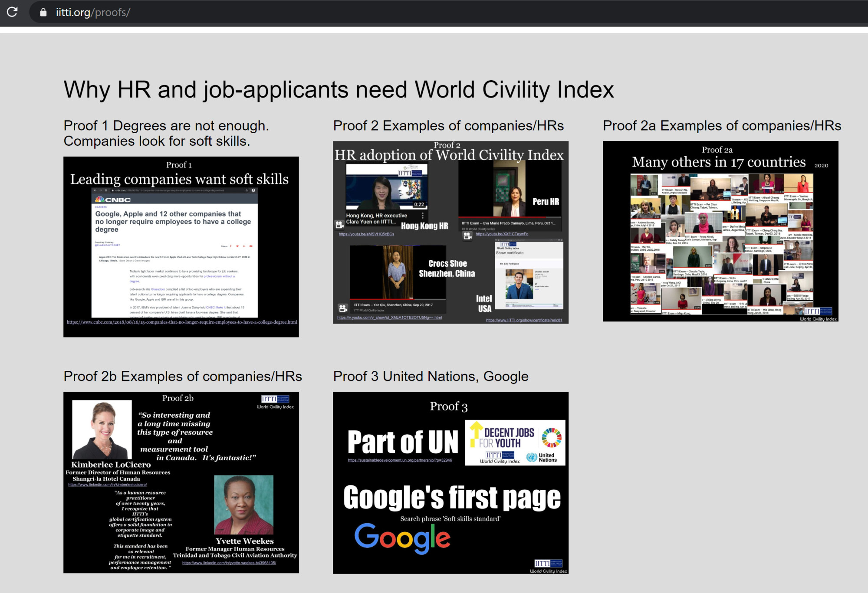868x593 pixels.
Task: Click the padlock site info icon
Action: (x=43, y=12)
